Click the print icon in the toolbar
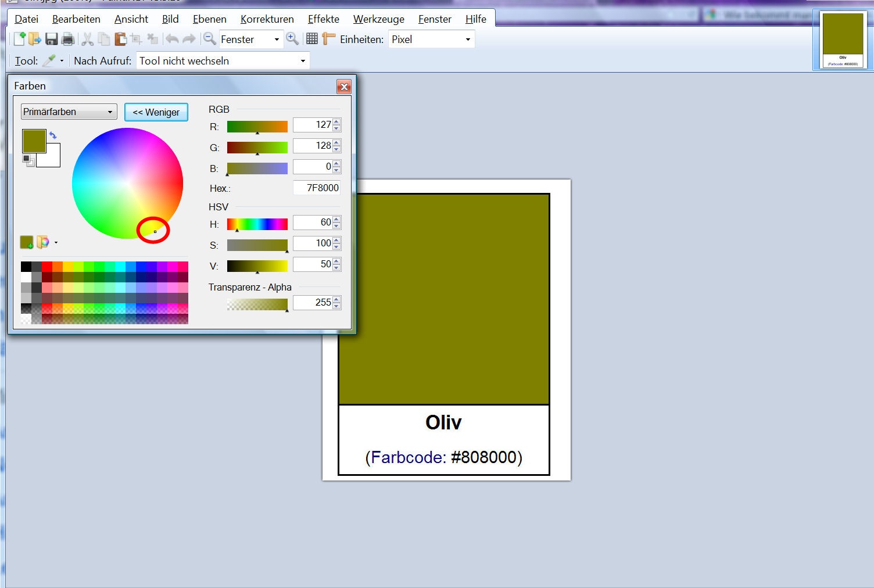This screenshot has width=874, height=588. tap(68, 39)
